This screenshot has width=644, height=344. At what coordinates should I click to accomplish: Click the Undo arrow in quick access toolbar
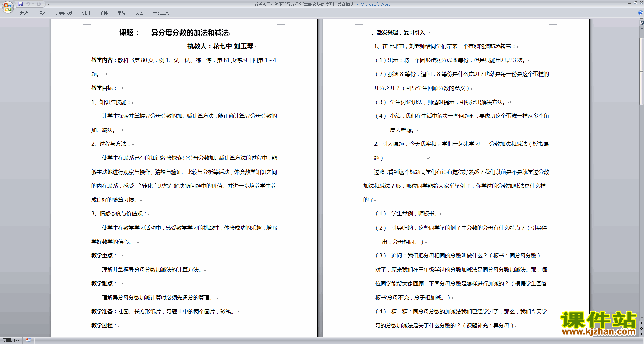click(28, 4)
